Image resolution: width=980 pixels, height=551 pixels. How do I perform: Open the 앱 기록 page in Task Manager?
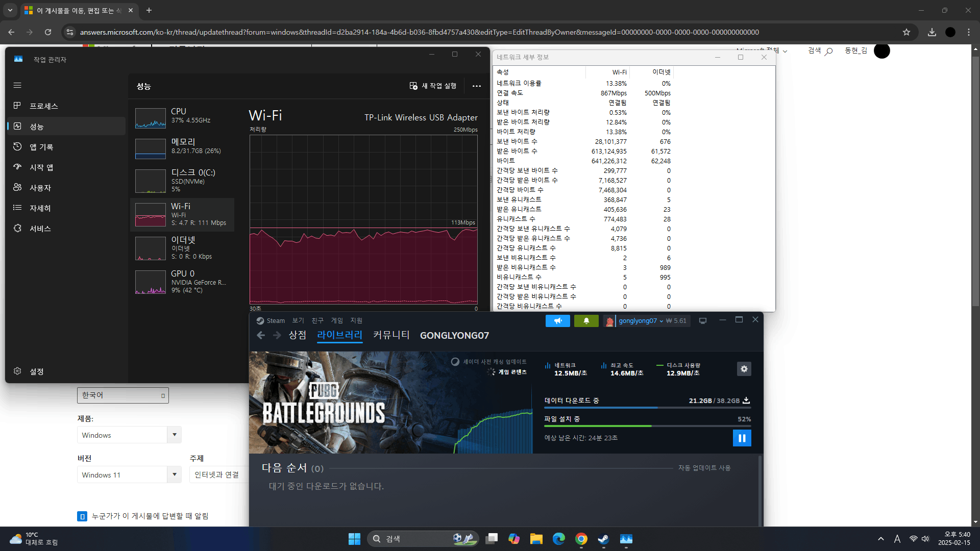point(41,147)
